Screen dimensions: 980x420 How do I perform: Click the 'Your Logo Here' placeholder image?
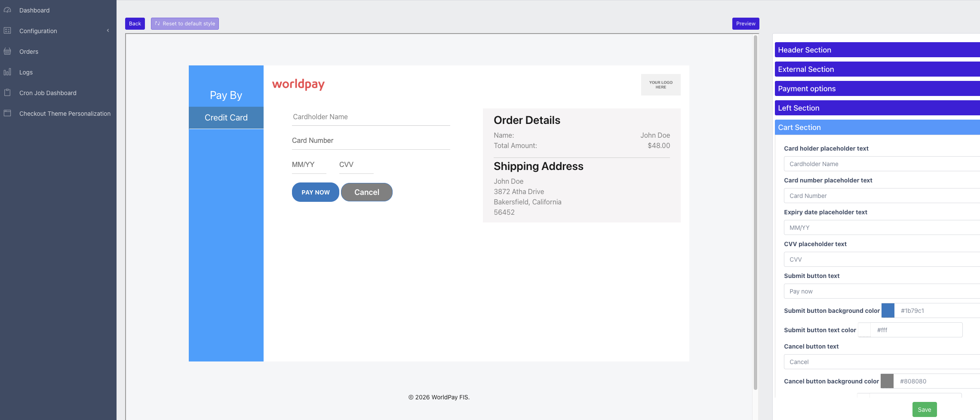coord(661,85)
